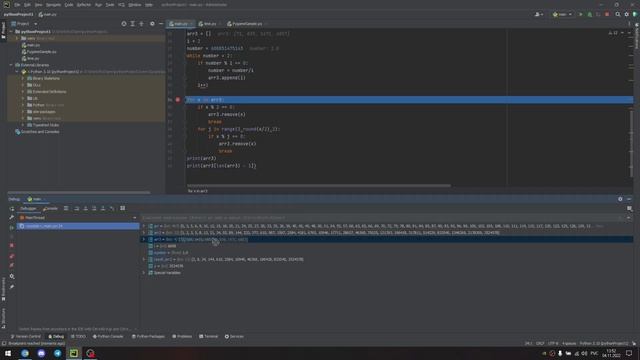640x360 pixels.
Task: Click the Step Out icon in debugger toolbar
Action: [x=103, y=209]
